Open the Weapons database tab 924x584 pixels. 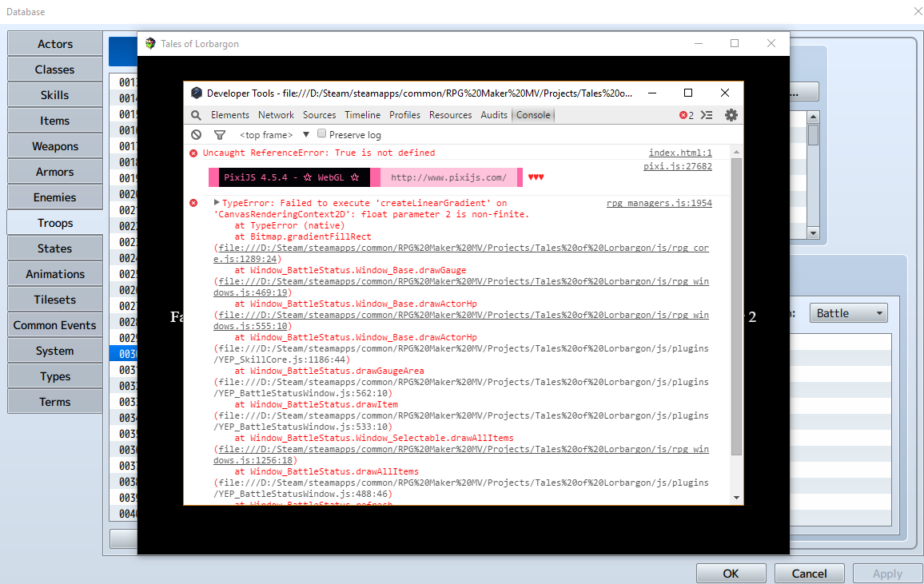point(55,146)
